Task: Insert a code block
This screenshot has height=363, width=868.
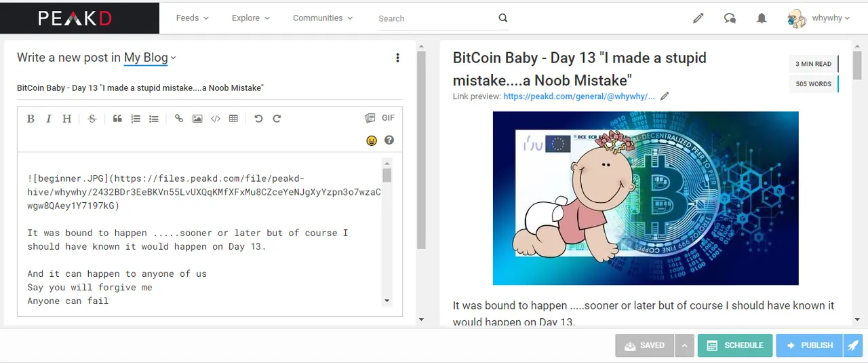Action: pyautogui.click(x=216, y=119)
